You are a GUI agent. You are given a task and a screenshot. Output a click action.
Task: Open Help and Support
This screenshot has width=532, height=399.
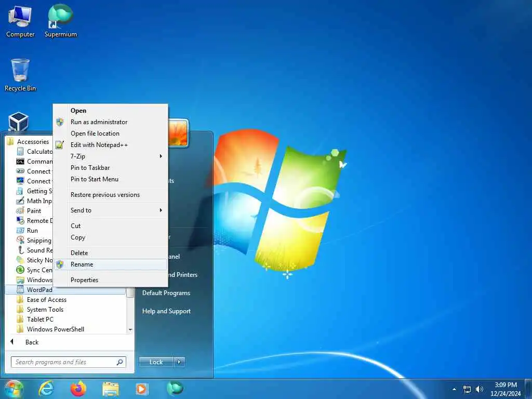tap(166, 311)
